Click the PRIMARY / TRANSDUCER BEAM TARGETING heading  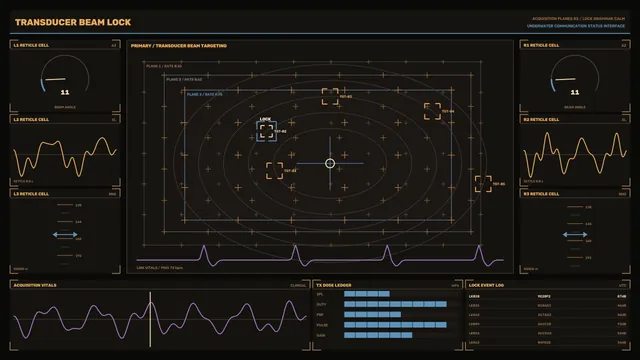[x=179, y=46]
